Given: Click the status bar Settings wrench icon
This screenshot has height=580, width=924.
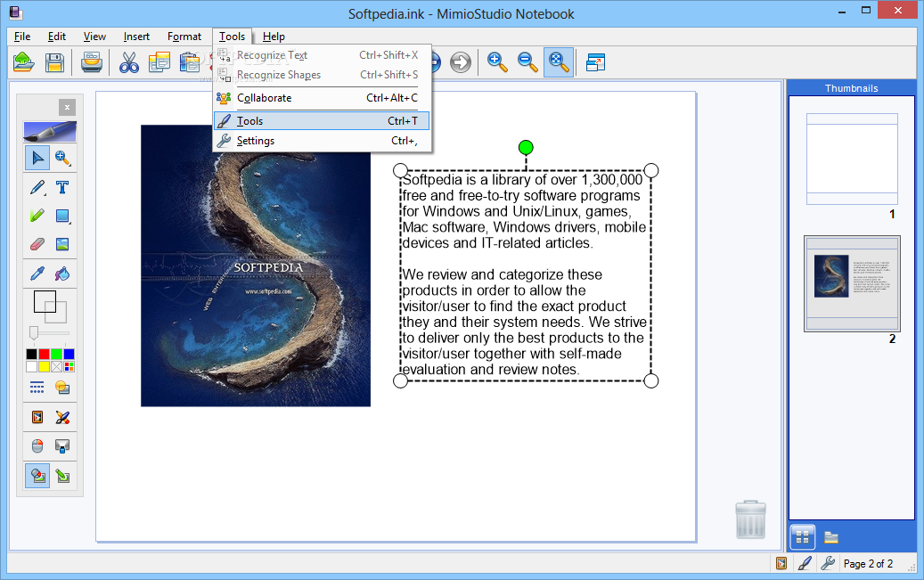Looking at the screenshot, I should (x=828, y=563).
